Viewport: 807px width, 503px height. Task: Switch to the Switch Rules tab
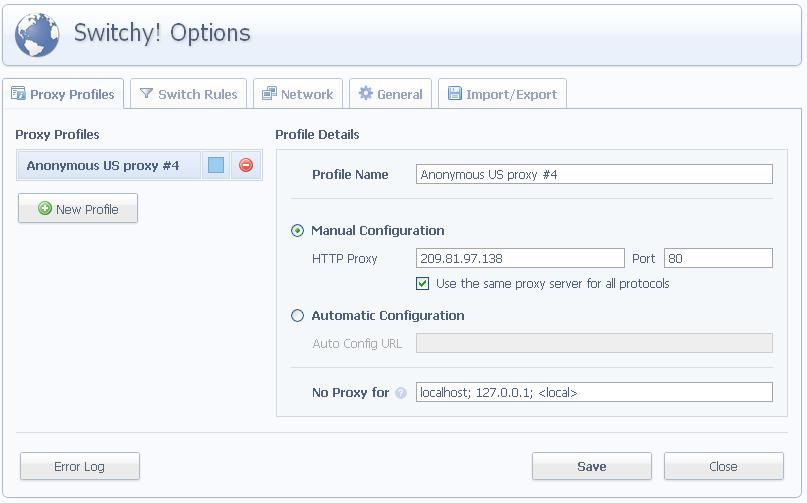pos(188,94)
